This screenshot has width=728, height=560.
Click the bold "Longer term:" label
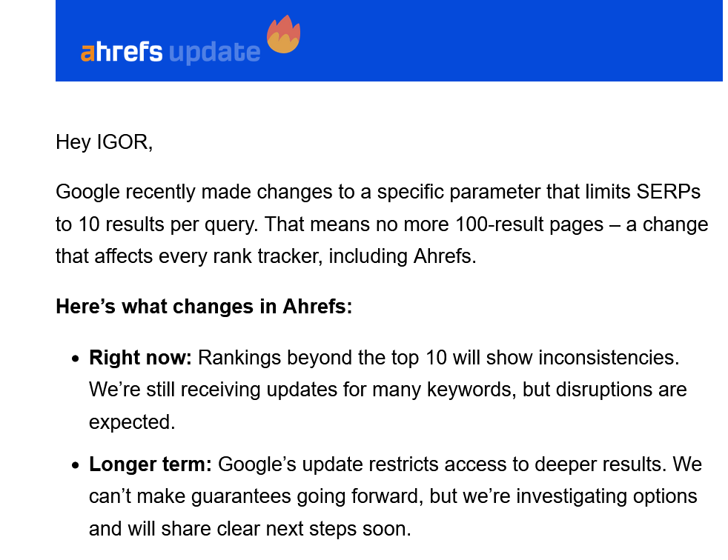150,464
